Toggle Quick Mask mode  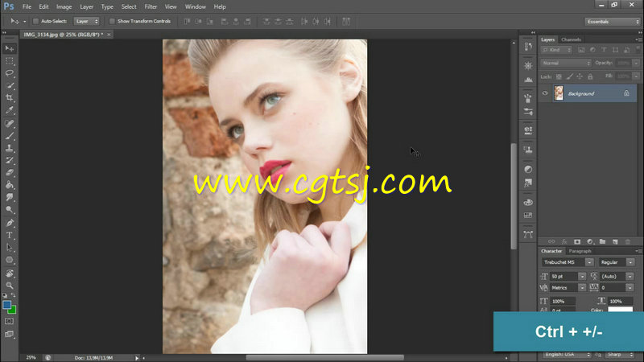tap(9, 321)
